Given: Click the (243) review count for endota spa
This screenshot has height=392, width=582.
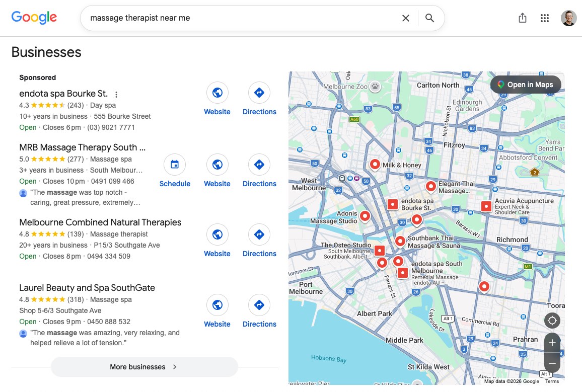Looking at the screenshot, I should pos(76,105).
